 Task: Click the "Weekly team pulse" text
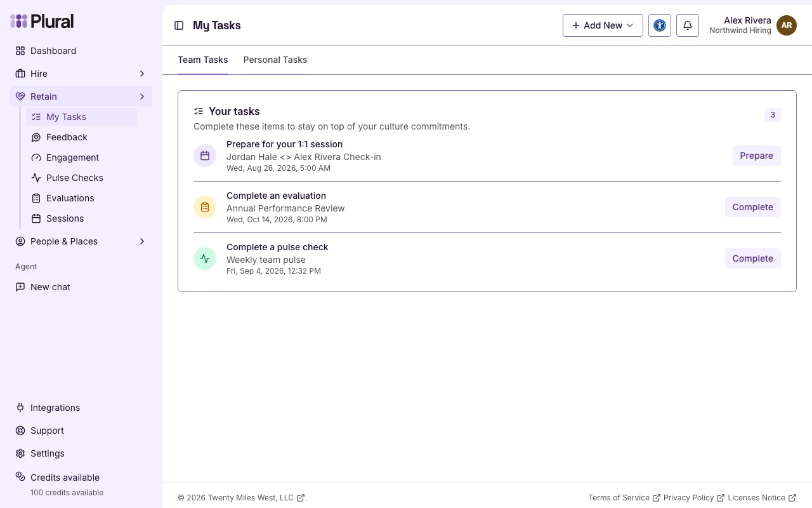click(266, 260)
